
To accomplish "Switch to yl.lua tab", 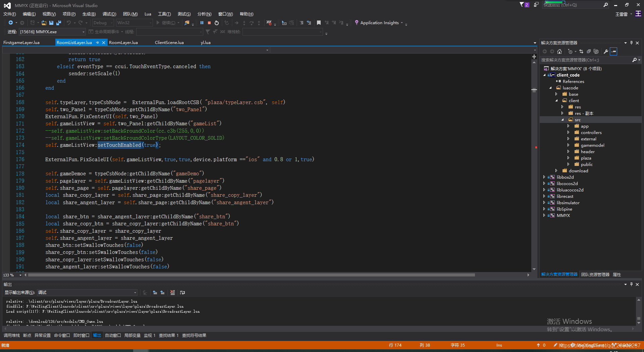I will click(206, 43).
